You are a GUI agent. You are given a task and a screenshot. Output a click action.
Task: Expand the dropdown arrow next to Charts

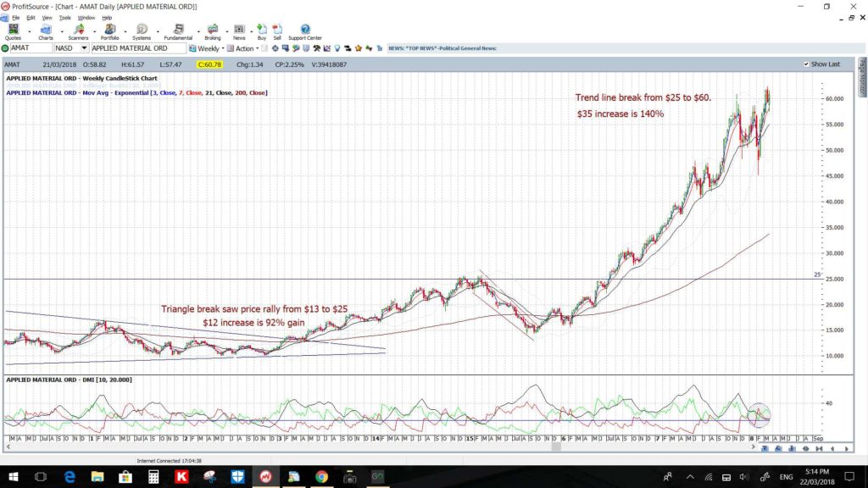click(61, 31)
